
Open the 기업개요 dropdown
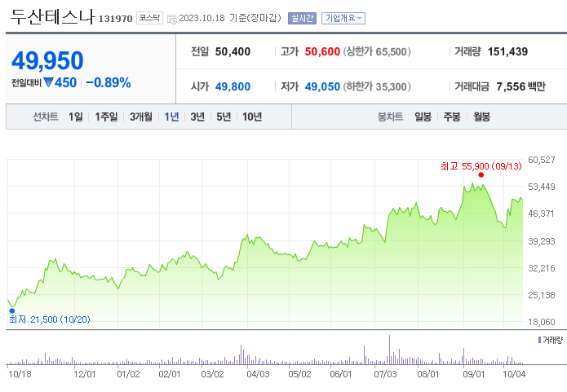(x=343, y=18)
